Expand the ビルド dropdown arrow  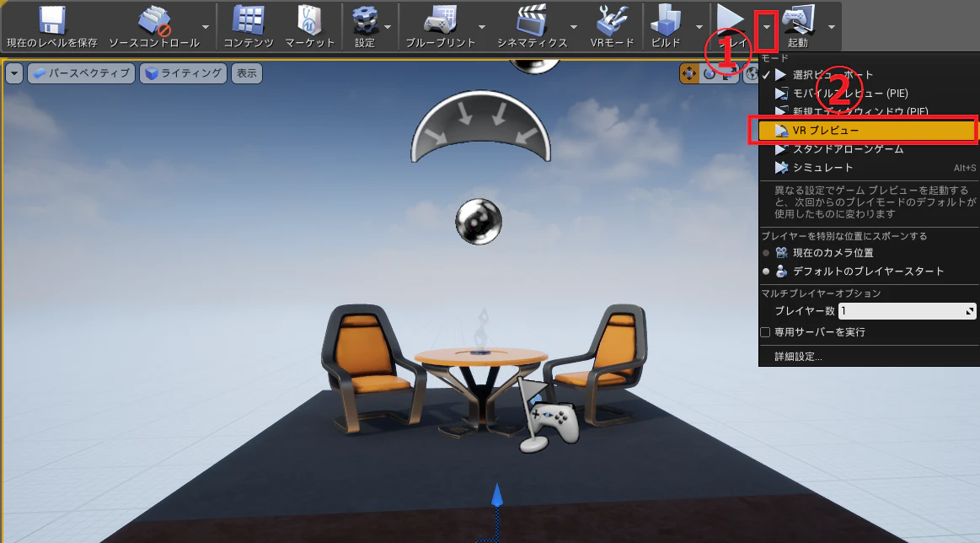point(699,27)
